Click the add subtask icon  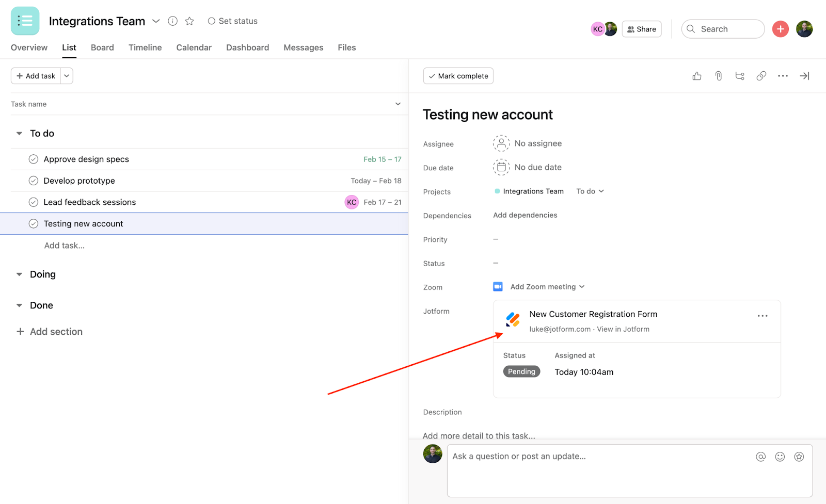(x=740, y=76)
